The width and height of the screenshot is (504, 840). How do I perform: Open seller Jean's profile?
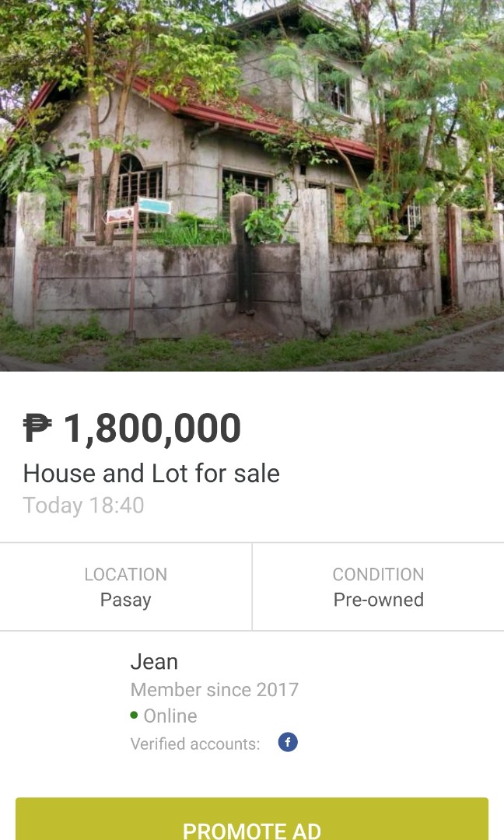tap(154, 661)
